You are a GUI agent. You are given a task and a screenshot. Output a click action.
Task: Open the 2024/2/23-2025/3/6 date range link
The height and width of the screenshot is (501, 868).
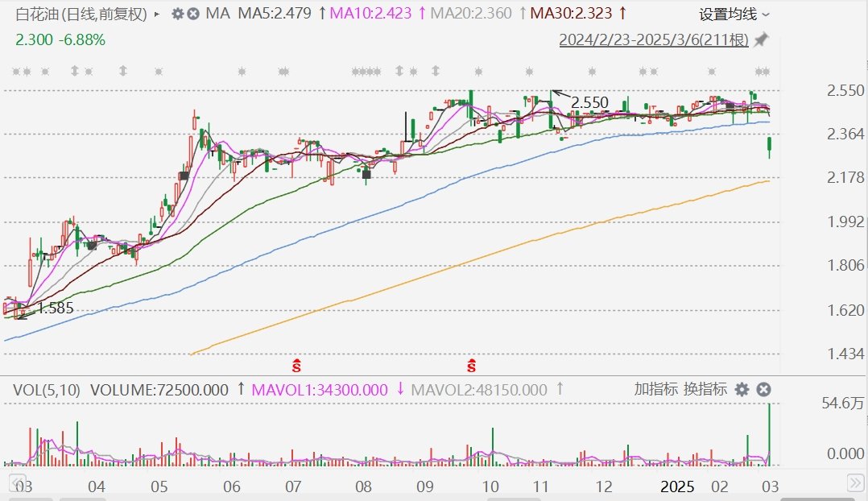pyautogui.click(x=654, y=39)
